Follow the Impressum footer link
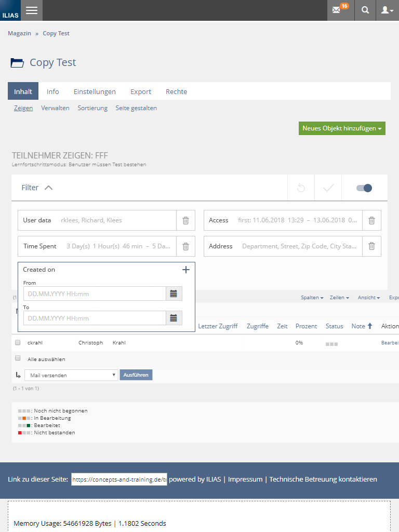This screenshot has width=399, height=532. click(x=245, y=479)
